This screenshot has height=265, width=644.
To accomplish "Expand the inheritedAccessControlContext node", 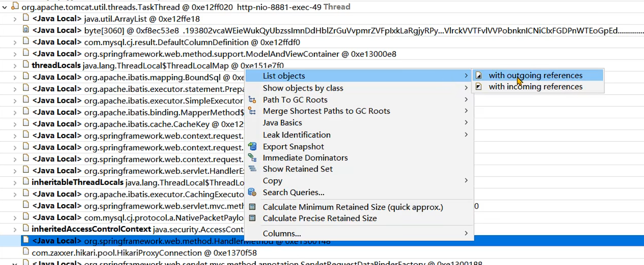I will [x=15, y=230].
